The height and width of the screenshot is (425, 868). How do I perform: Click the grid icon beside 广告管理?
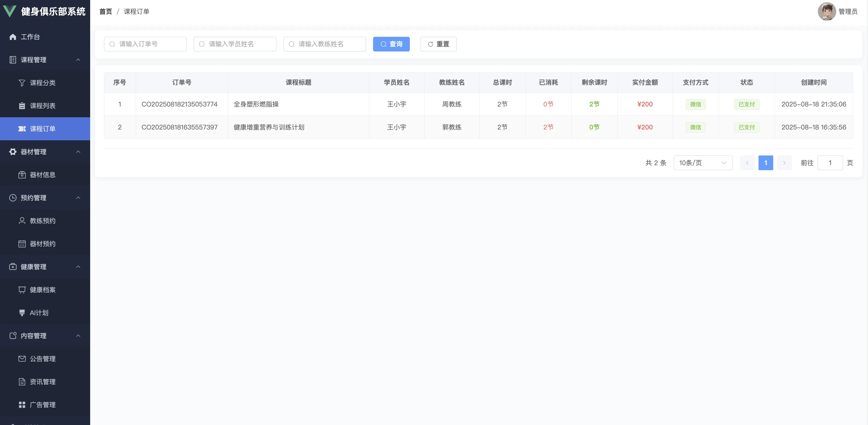pos(22,405)
